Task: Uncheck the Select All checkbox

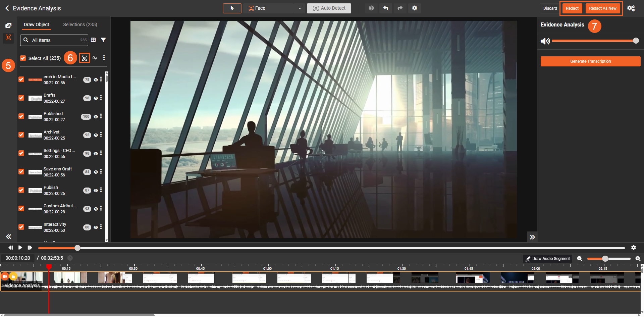Action: click(x=23, y=58)
